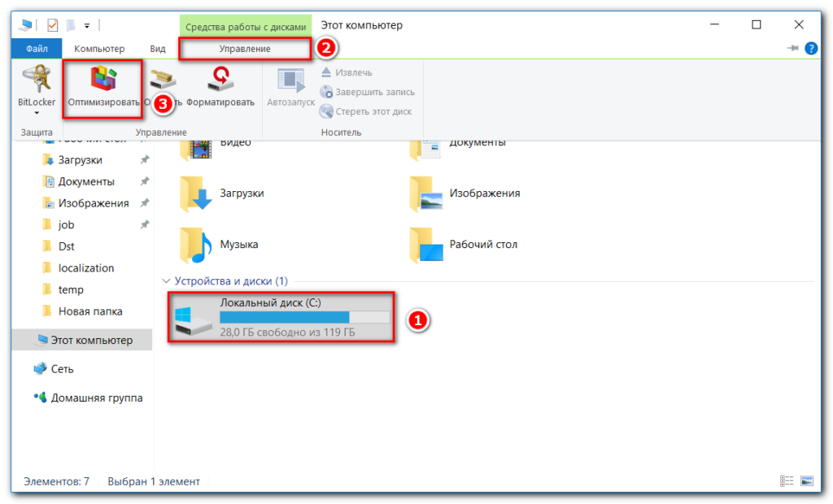Toggle ribbon pin icon next to help
The height and width of the screenshot is (504, 833).
click(x=792, y=49)
